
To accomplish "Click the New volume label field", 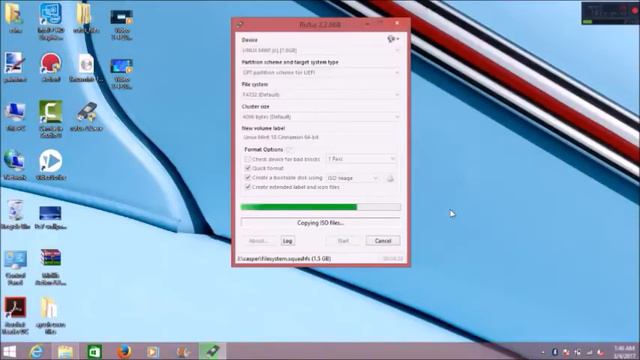I will click(320, 138).
